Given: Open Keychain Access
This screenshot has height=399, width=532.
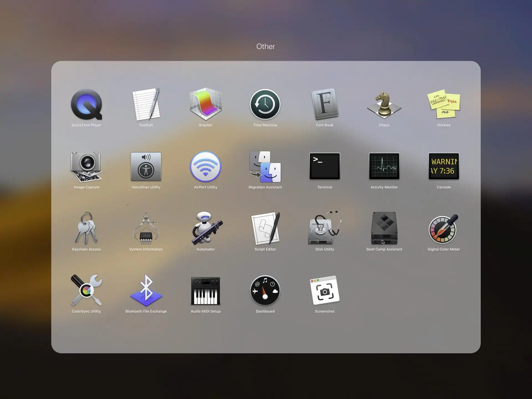Looking at the screenshot, I should coord(86,228).
